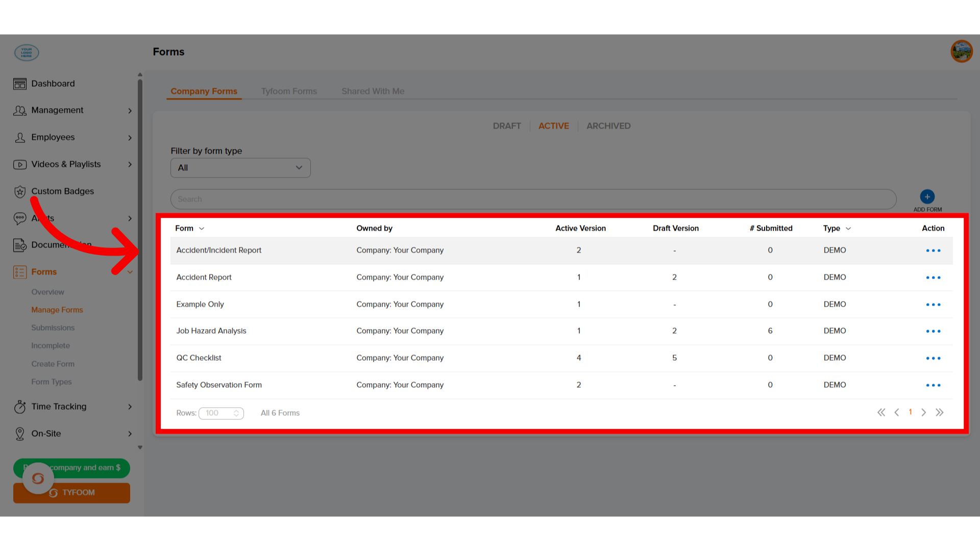
Task: Click the Example Only form name
Action: (x=200, y=304)
